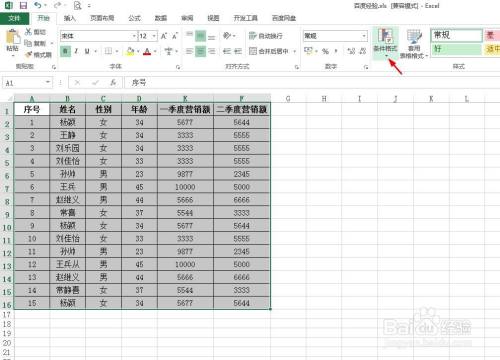
Task: Open the number format combo box (常规)
Action: 335,36
